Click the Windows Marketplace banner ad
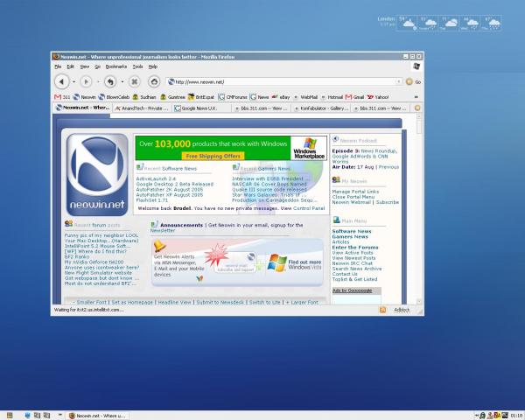 click(231, 148)
